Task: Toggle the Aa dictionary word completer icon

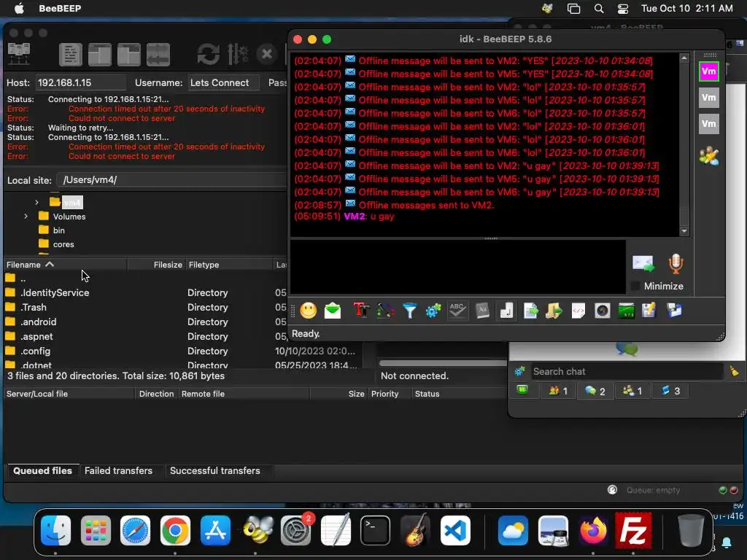Action: tap(482, 311)
